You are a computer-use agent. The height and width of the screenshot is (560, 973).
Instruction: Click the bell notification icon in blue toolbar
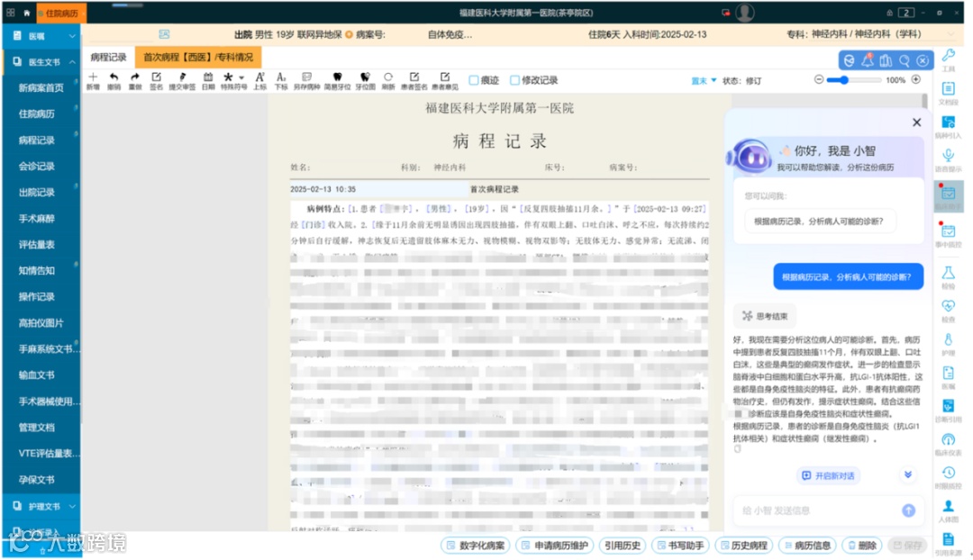868,60
